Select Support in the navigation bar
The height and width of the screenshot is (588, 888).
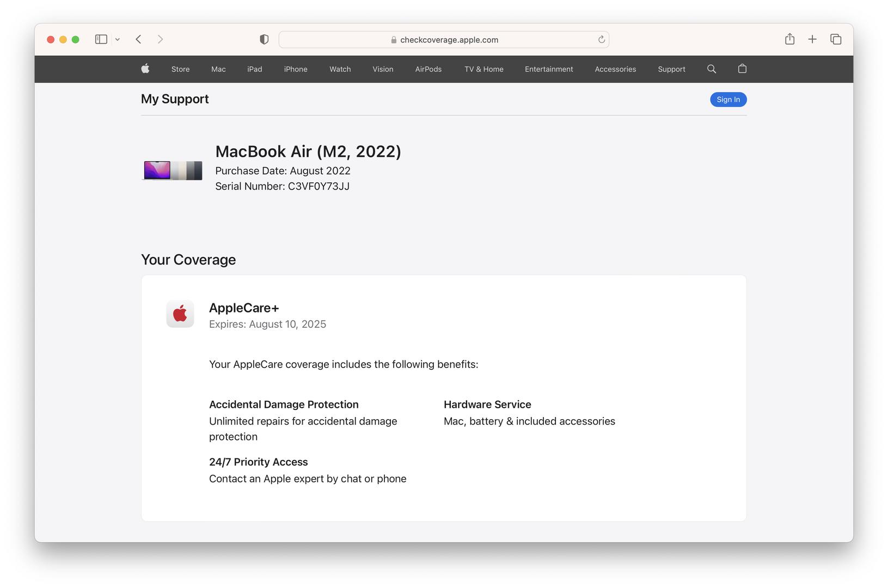pos(671,69)
